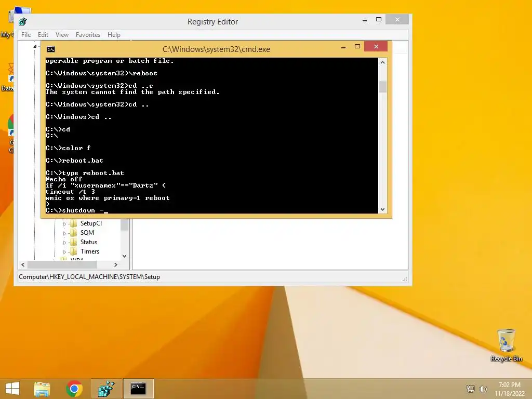532x399 pixels.
Task: Open the View menu in Registry Editor
Action: (62, 35)
